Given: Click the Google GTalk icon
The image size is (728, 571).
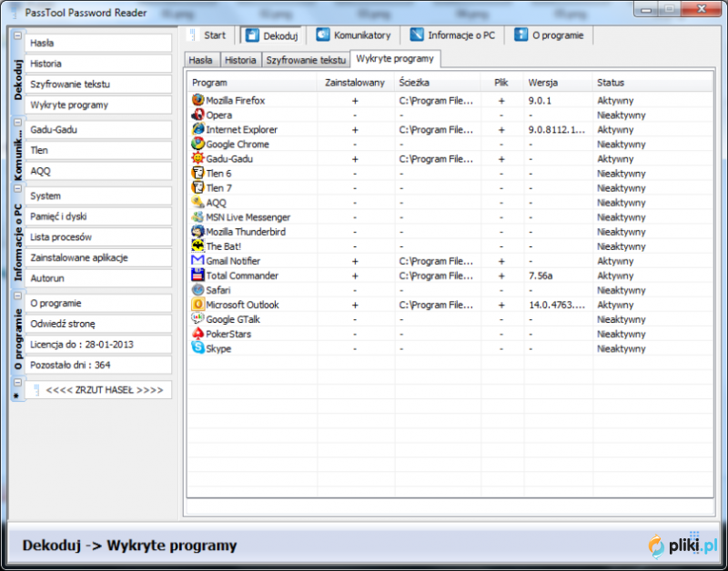Looking at the screenshot, I should tap(197, 319).
